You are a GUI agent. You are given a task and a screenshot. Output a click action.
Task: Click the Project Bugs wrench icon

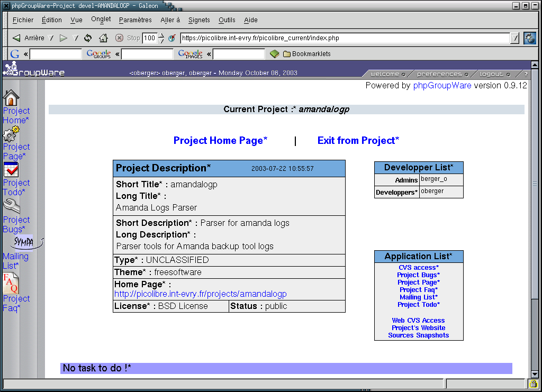[x=11, y=206]
